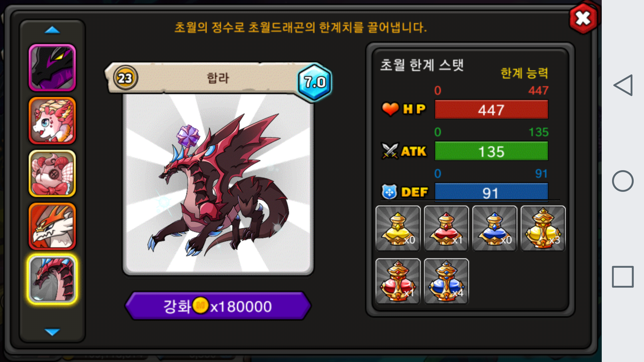Screen dimensions: 644x362
Task: Click the purple 강화 x180000 button
Action: (x=218, y=306)
